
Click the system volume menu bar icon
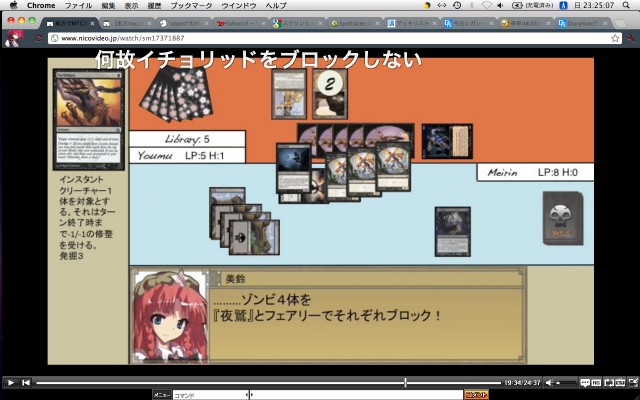point(500,5)
